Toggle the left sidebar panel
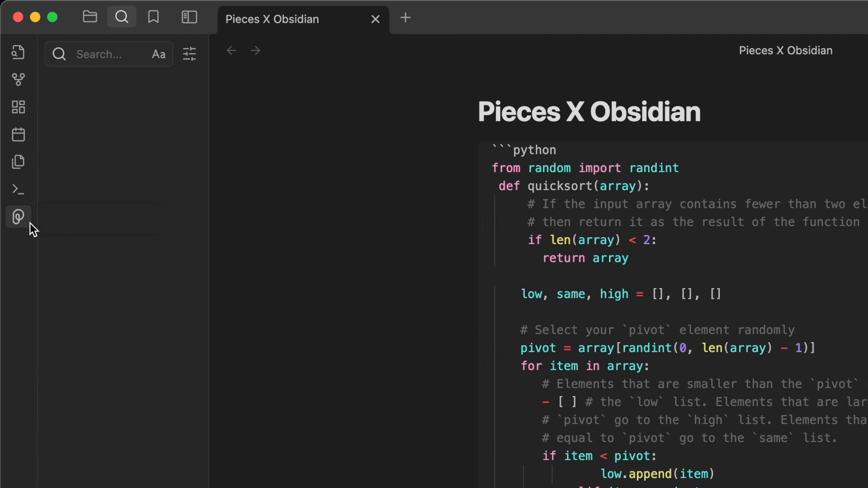 [x=189, y=17]
